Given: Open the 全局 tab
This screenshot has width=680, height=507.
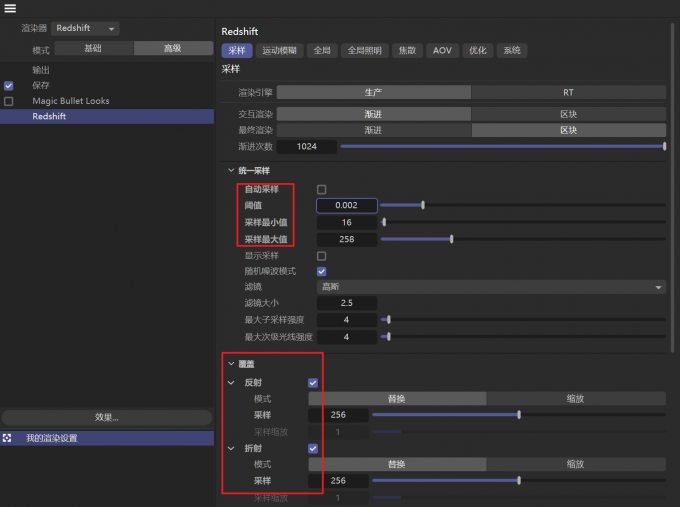Looking at the screenshot, I should click(322, 50).
